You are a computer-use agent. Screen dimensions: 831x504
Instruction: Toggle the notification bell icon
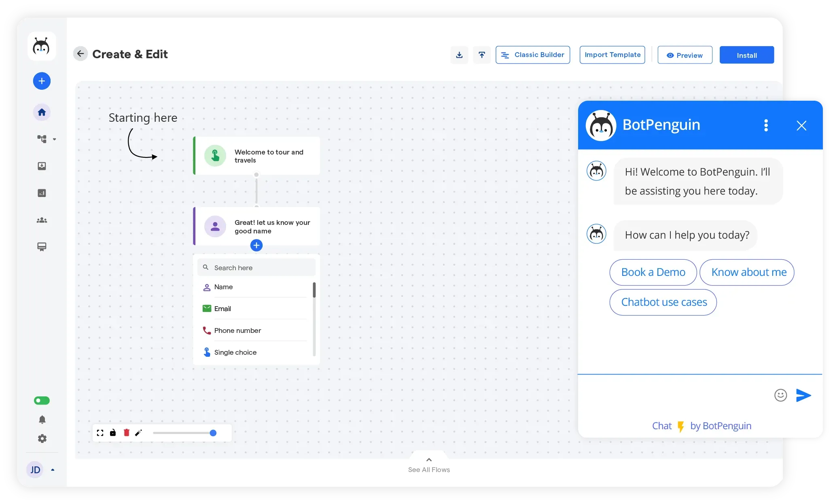(42, 420)
